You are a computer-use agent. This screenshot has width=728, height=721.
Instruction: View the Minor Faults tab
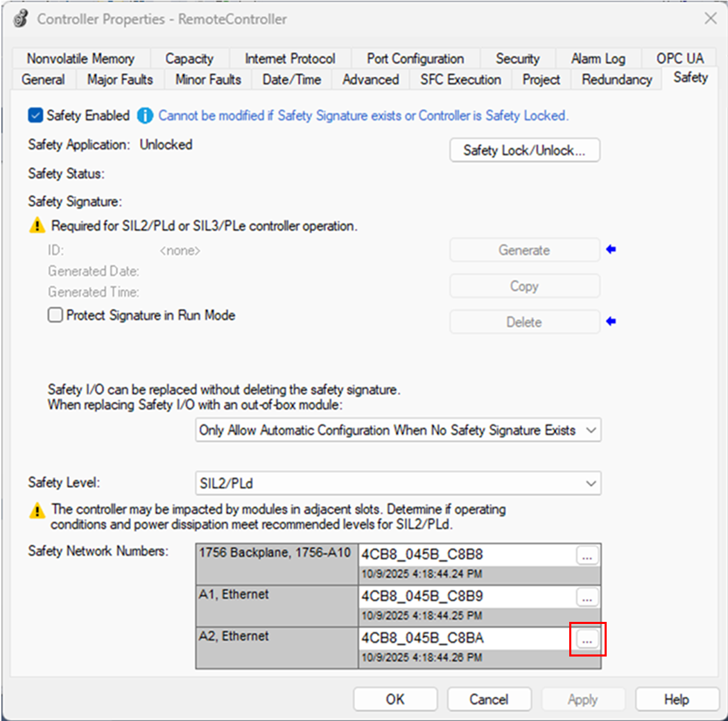pos(209,80)
